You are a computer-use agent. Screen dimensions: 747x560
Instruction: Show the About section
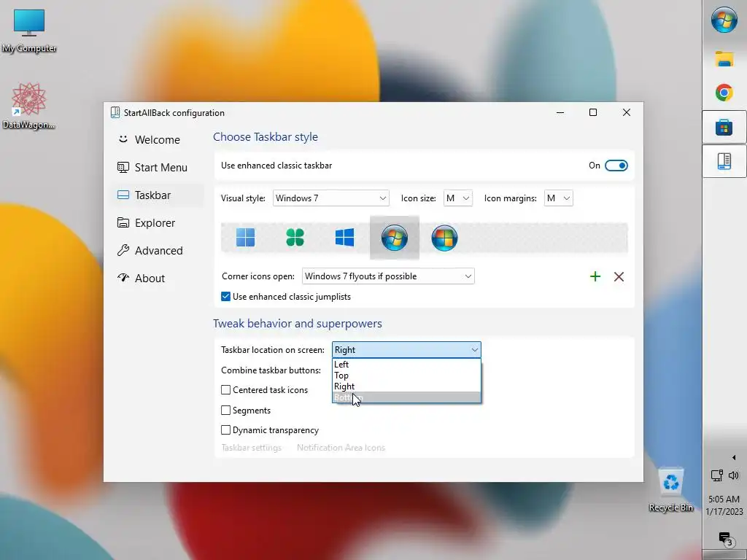point(158,278)
